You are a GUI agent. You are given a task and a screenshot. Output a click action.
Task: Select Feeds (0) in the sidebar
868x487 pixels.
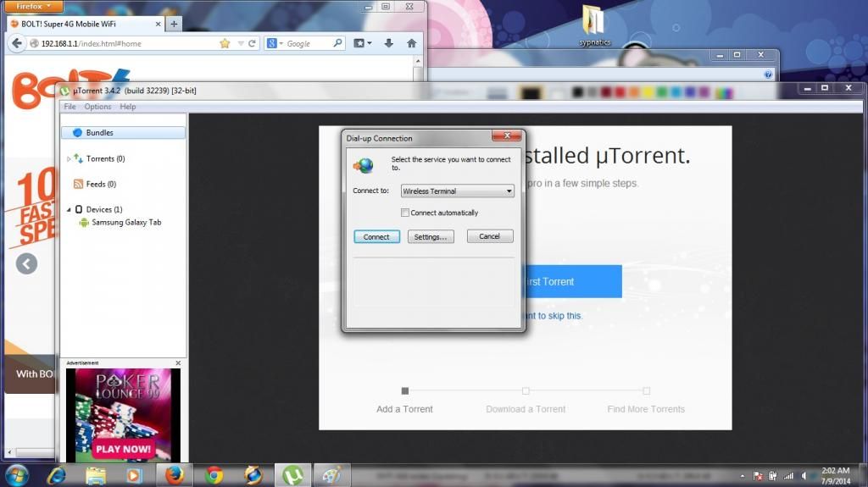101,185
